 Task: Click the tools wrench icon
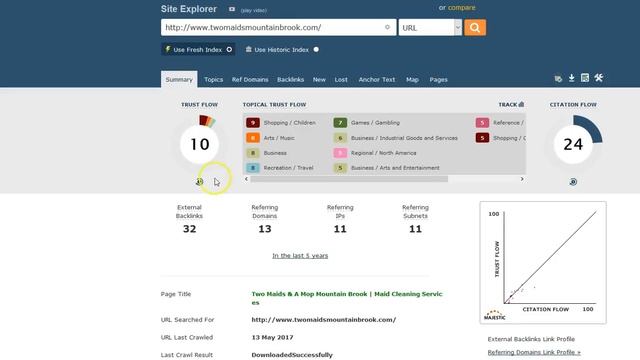coord(598,78)
